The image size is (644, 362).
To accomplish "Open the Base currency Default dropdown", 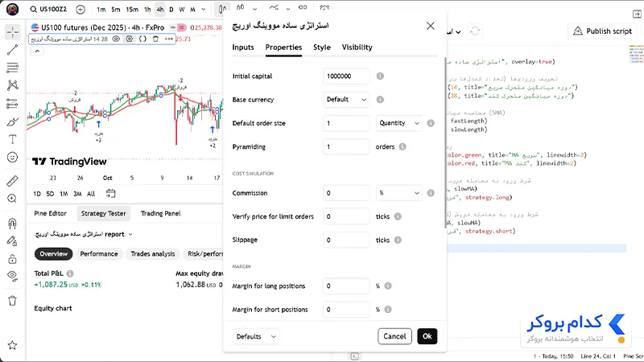I will pyautogui.click(x=346, y=99).
